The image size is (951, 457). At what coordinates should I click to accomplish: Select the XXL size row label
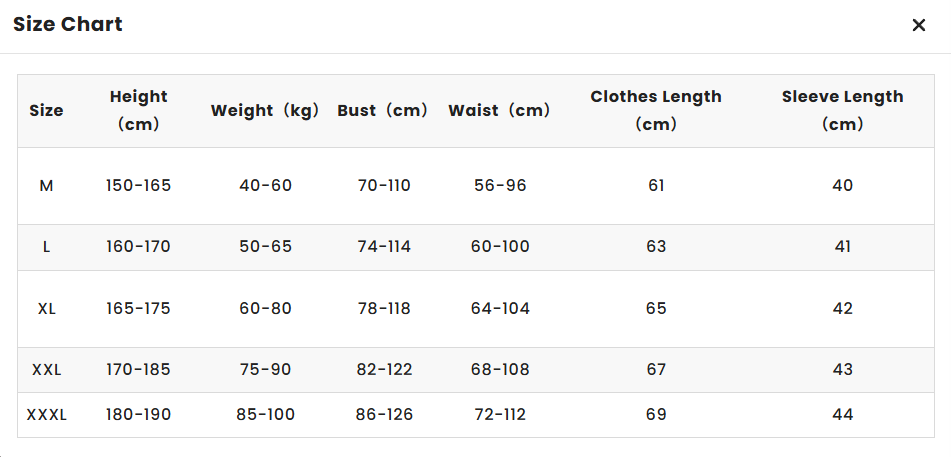(46, 370)
